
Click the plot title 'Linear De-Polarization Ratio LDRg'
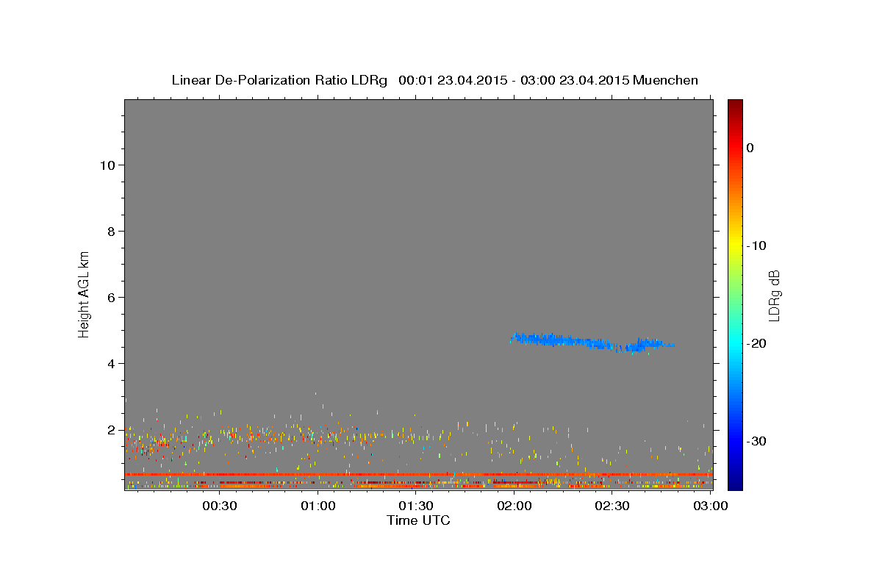pos(279,80)
